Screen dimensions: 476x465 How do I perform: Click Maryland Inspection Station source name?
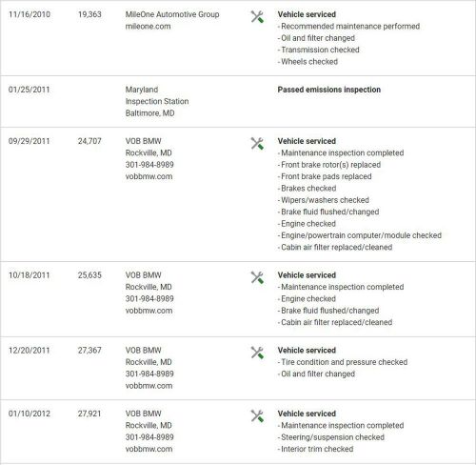click(x=157, y=95)
